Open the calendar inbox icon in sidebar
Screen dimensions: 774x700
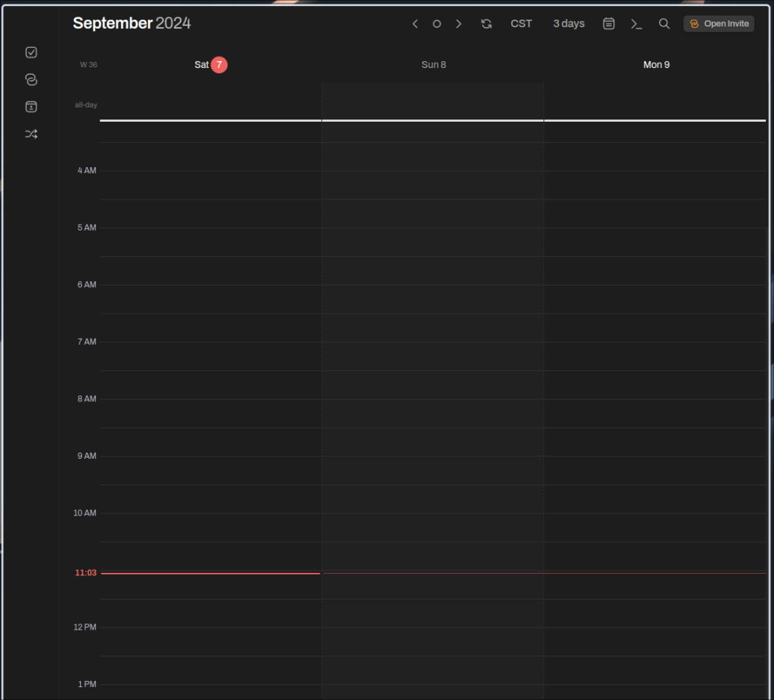point(31,107)
